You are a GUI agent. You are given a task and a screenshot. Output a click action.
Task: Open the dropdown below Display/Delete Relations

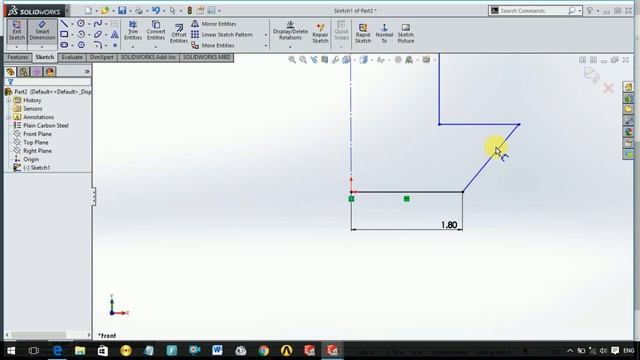(x=290, y=47)
